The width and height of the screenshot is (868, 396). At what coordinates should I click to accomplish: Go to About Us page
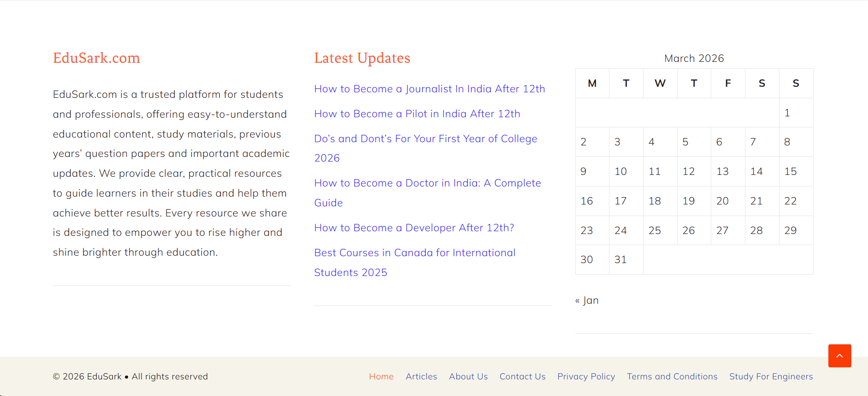[468, 377]
